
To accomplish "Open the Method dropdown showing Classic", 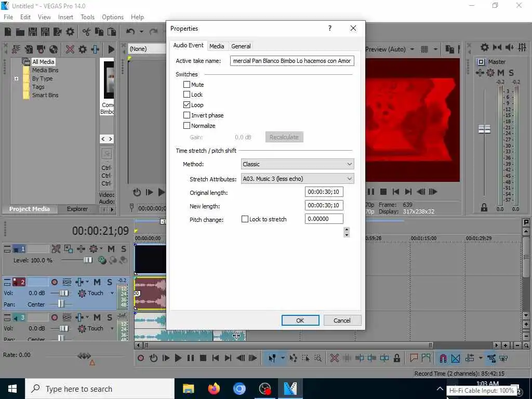I will tap(298, 164).
